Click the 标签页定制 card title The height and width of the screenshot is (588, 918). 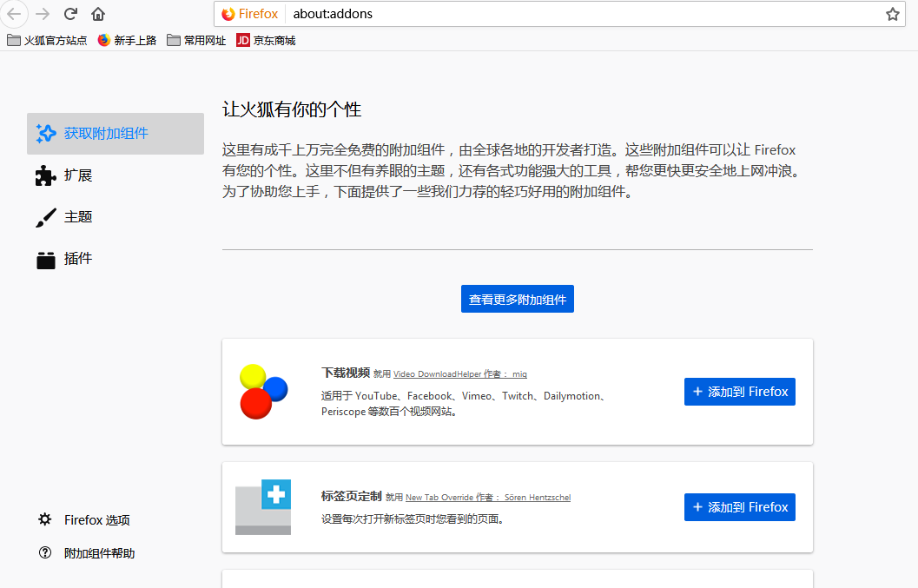[x=351, y=496]
